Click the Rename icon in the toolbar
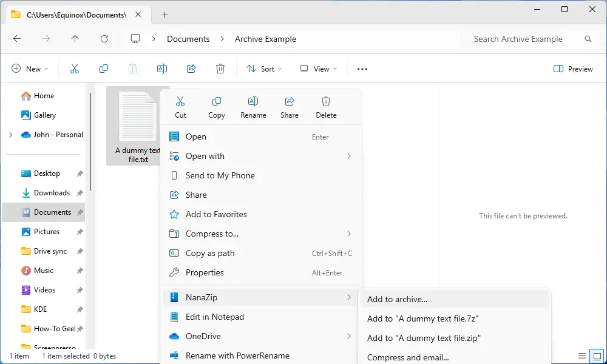 click(x=162, y=69)
